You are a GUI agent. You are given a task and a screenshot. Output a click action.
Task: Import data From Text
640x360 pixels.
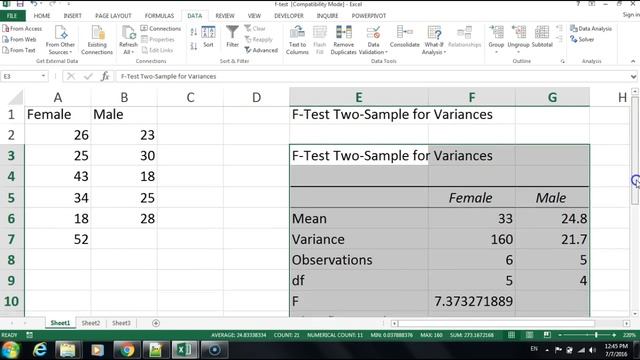19,50
